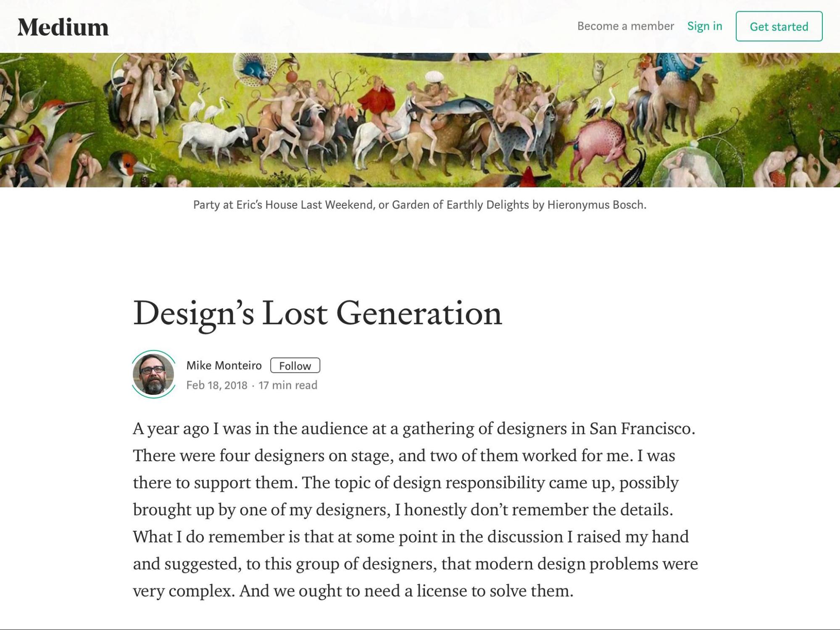This screenshot has height=630, width=840.
Task: Click the Mike Monteiro author name
Action: [224, 365]
